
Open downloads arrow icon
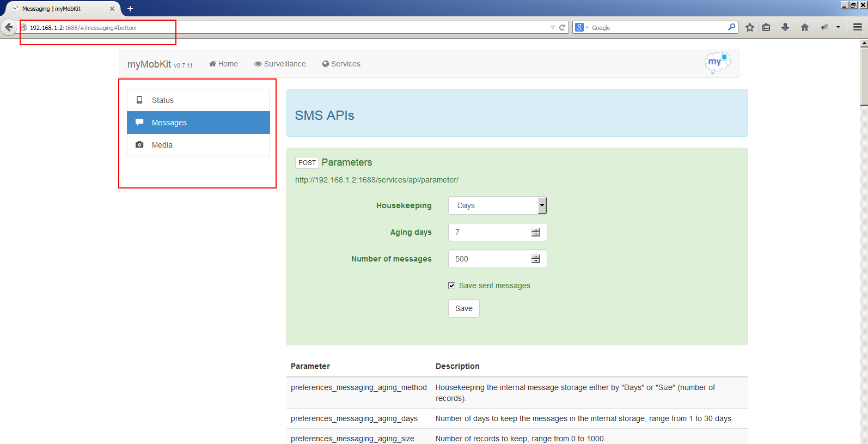click(785, 27)
